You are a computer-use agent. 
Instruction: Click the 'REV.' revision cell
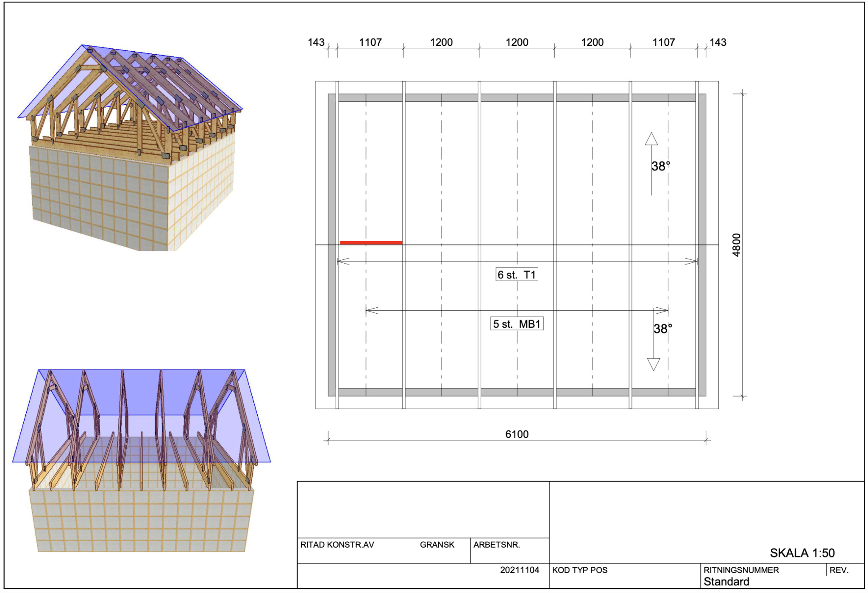(x=839, y=570)
